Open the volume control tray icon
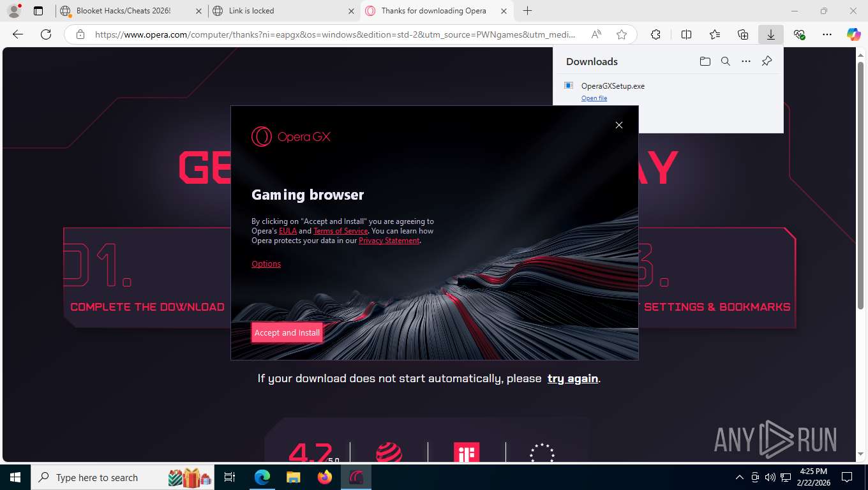Viewport: 868px width, 490px height. pyautogui.click(x=770, y=477)
